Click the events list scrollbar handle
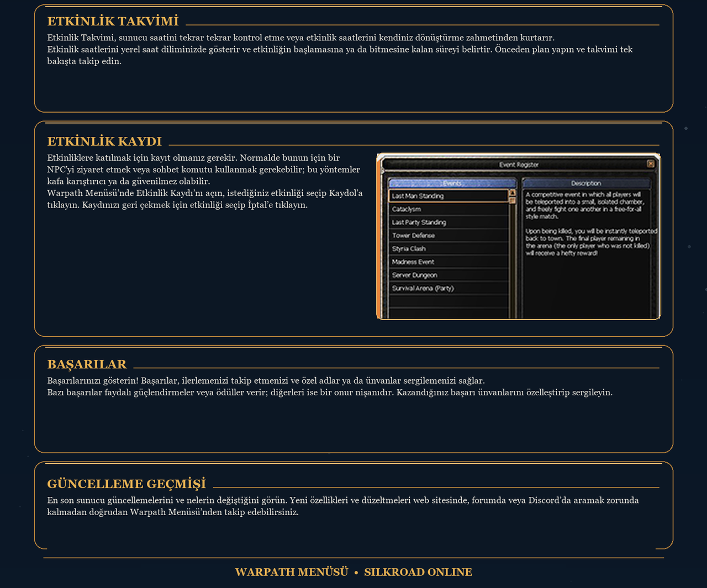The width and height of the screenshot is (707, 588). (x=512, y=200)
